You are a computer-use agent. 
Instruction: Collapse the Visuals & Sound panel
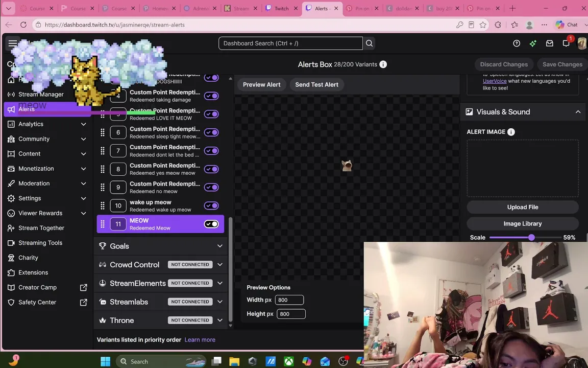[577, 112]
